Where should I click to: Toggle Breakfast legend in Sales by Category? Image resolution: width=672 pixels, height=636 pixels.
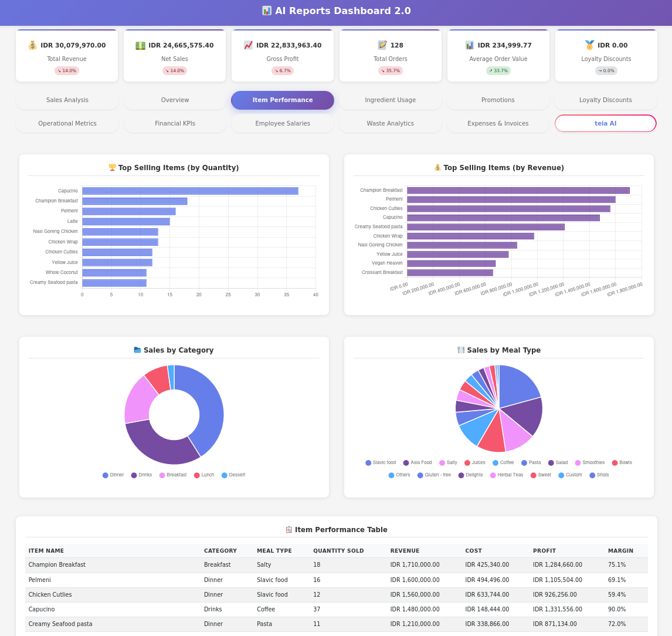[173, 475]
